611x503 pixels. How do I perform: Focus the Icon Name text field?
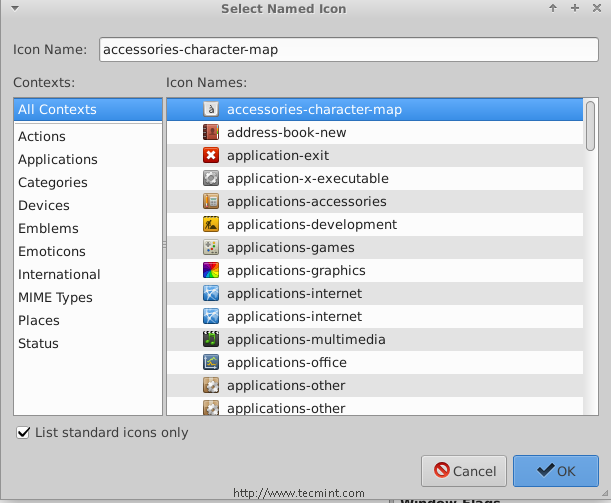pos(342,48)
